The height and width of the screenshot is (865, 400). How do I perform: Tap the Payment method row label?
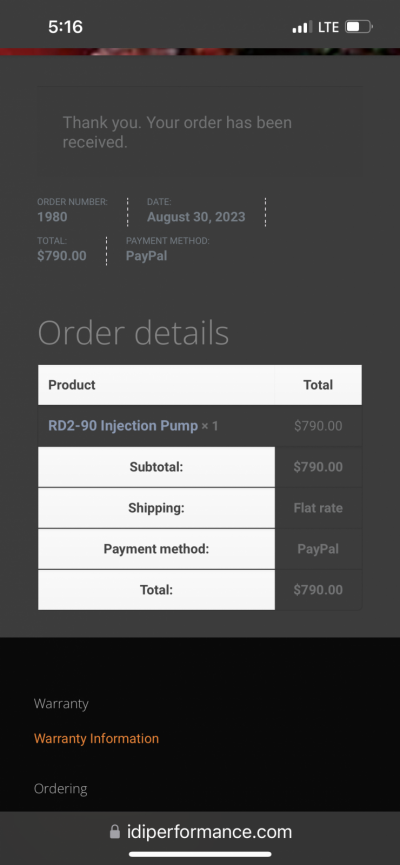tap(156, 549)
